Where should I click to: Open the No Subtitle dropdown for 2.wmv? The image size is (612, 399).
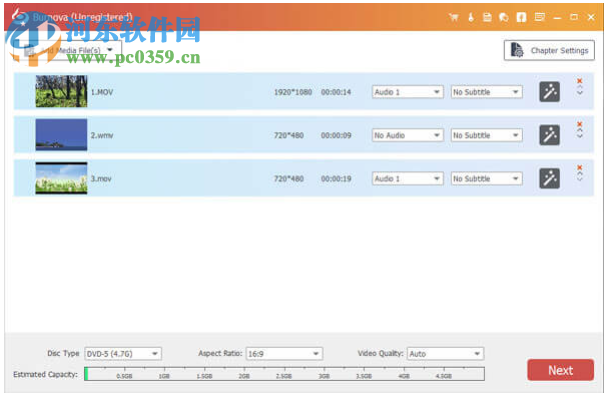click(486, 135)
